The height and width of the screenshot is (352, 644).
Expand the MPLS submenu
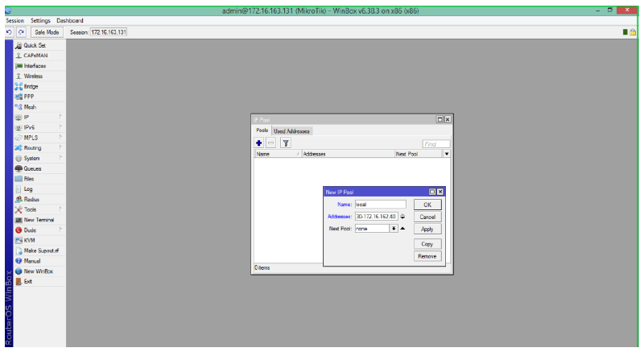(x=60, y=138)
